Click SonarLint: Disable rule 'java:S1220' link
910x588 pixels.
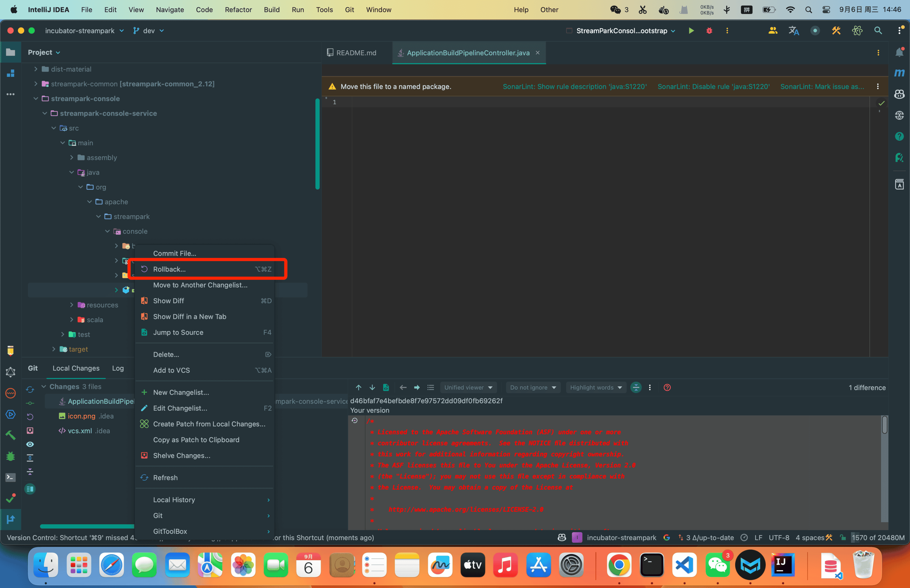713,87
